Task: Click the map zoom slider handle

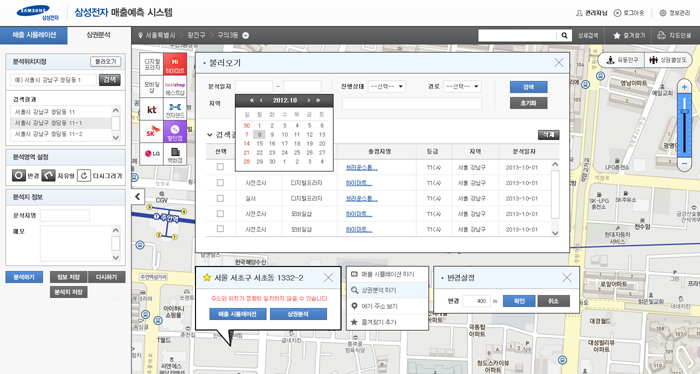Action: click(684, 111)
